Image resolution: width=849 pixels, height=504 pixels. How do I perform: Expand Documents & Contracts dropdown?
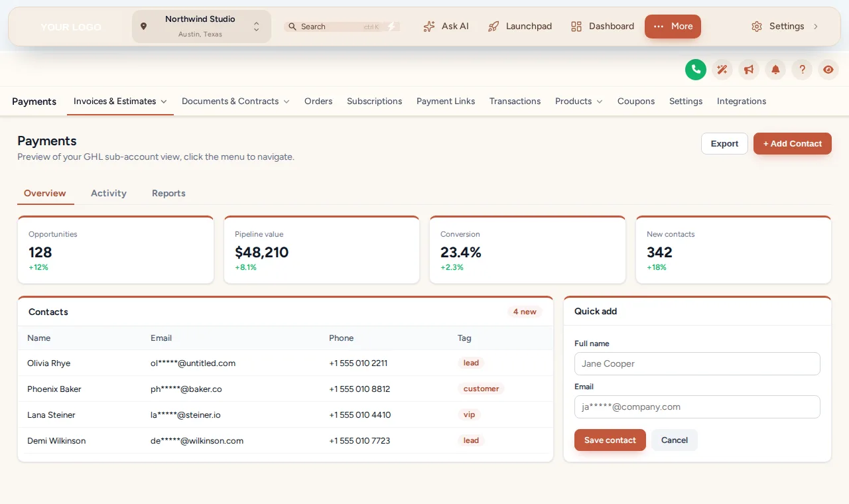(x=235, y=101)
